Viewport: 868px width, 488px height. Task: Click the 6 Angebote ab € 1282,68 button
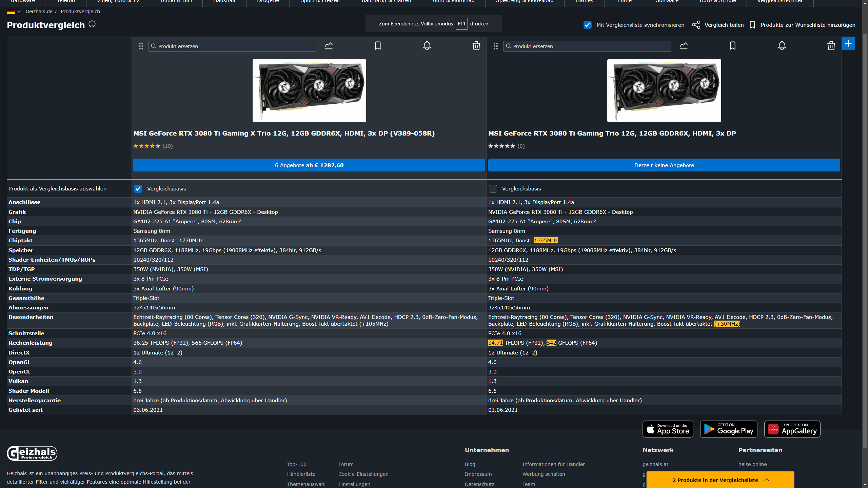[x=309, y=165]
